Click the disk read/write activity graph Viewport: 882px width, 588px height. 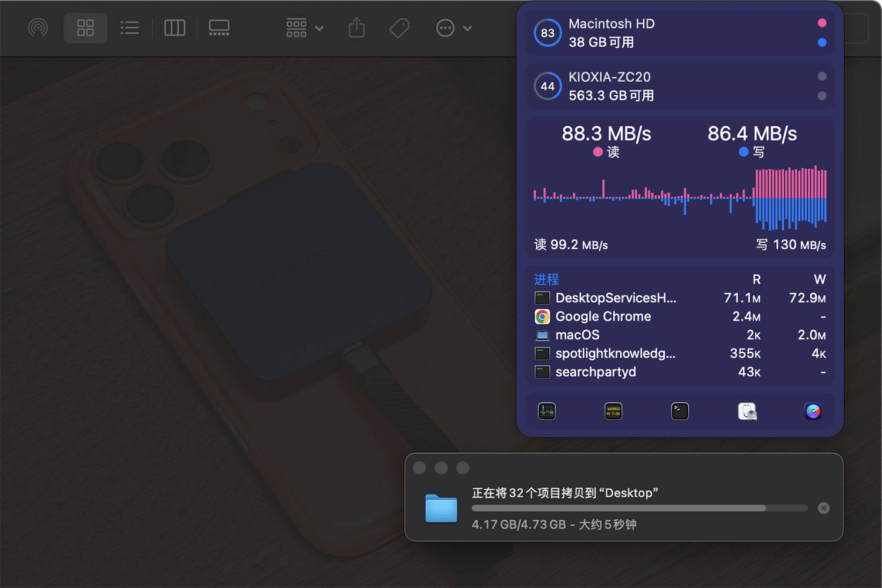[x=680, y=198]
